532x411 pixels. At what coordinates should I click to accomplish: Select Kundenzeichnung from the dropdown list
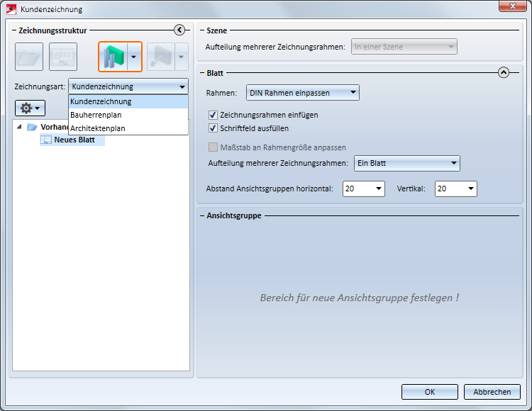pyautogui.click(x=128, y=101)
